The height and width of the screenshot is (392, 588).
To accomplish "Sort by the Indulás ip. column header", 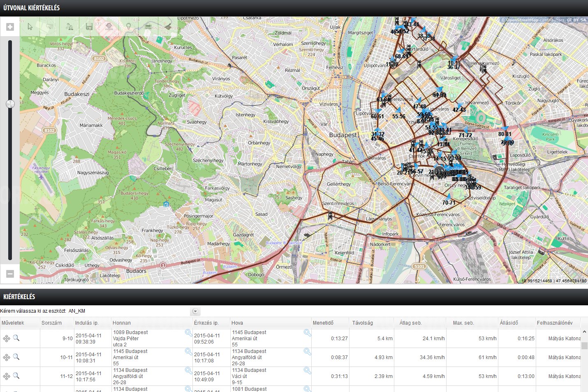I will (87, 323).
